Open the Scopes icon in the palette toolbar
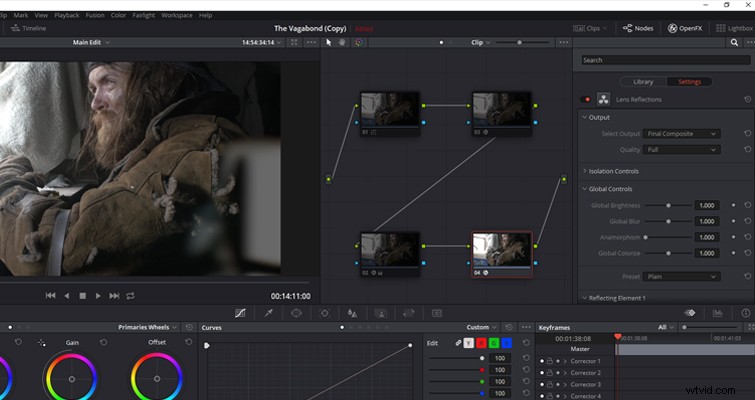The image size is (755, 400). [717, 313]
